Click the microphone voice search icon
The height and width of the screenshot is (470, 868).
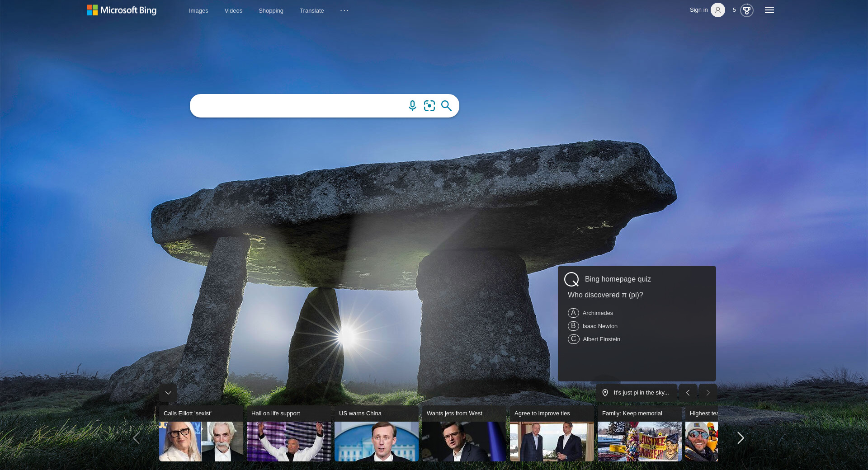[412, 106]
